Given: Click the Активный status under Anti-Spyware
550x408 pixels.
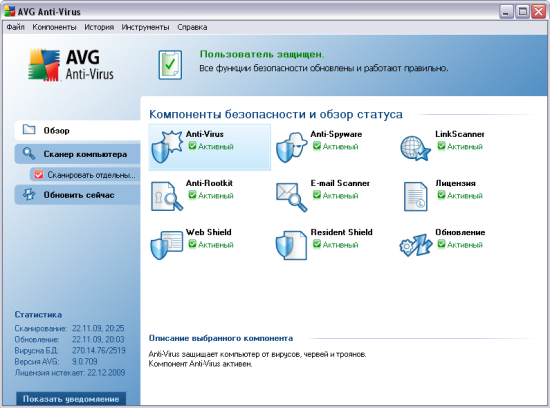Looking at the screenshot, I should [335, 146].
